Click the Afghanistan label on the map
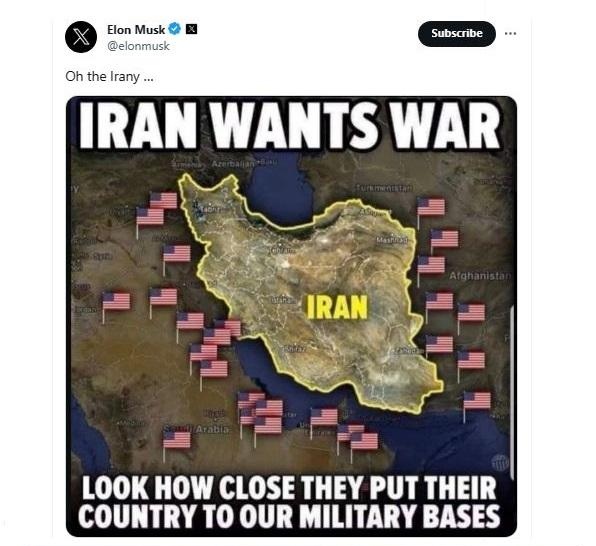 pos(480,276)
